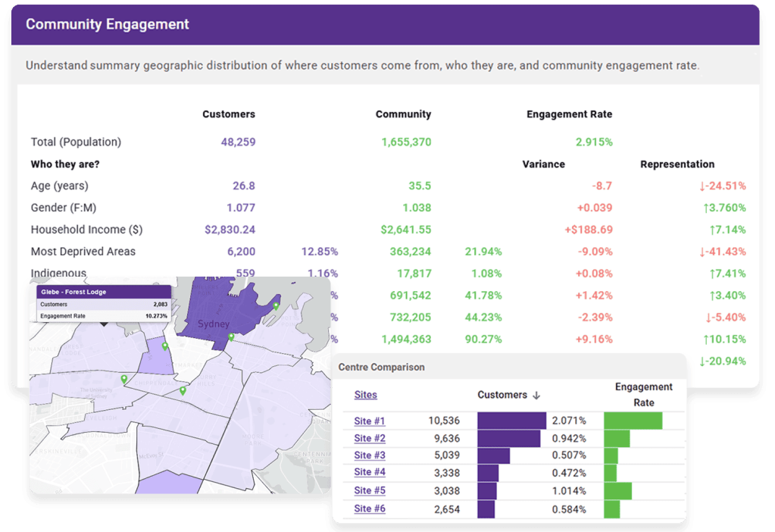Select the pin at Sydney region's southern edge
Screen dimensions: 775x532
(x=230, y=337)
